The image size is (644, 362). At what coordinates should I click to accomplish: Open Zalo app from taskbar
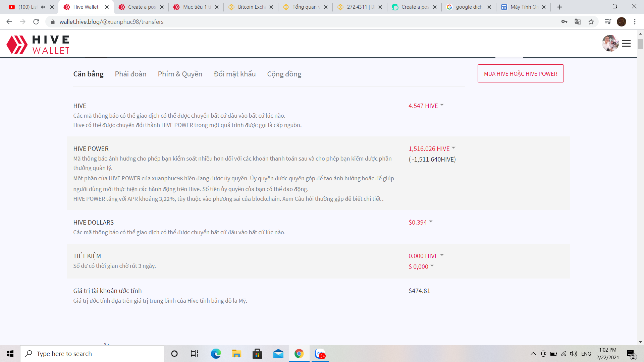(320, 354)
